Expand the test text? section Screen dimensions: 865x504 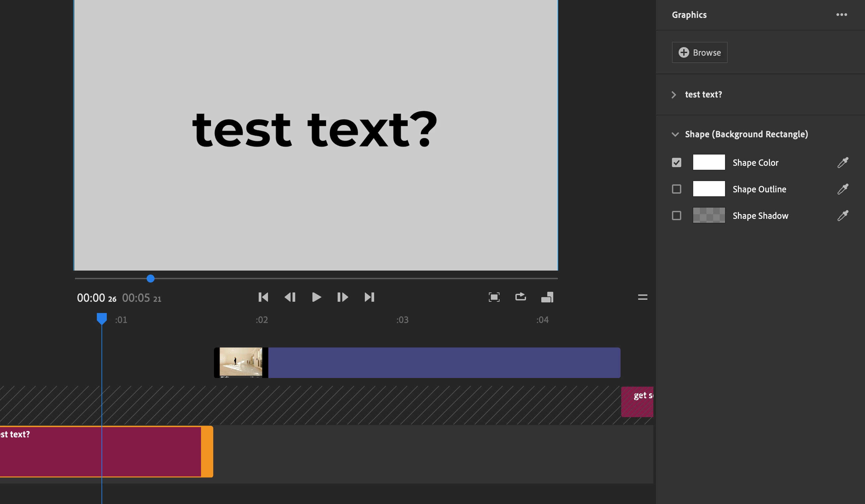(x=674, y=95)
